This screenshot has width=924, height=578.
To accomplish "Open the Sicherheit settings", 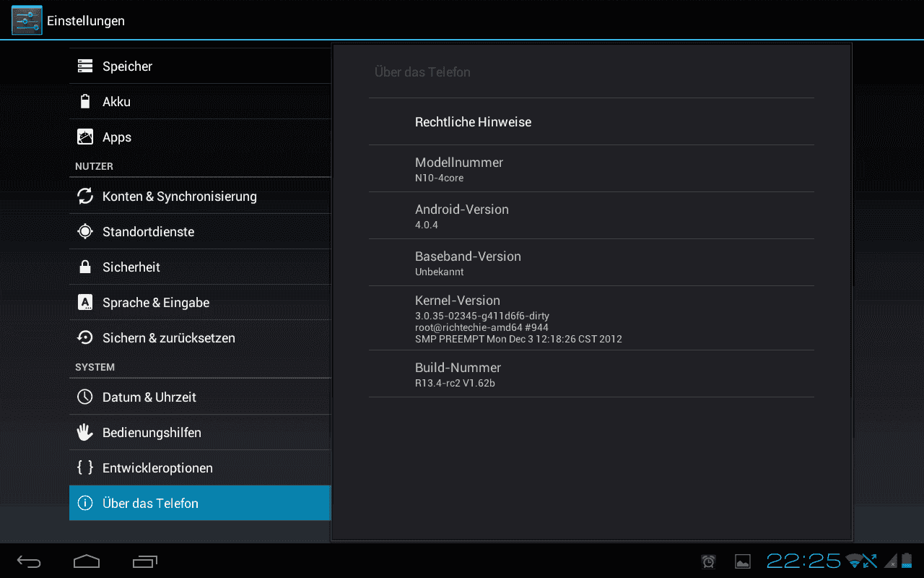I will pyautogui.click(x=200, y=267).
